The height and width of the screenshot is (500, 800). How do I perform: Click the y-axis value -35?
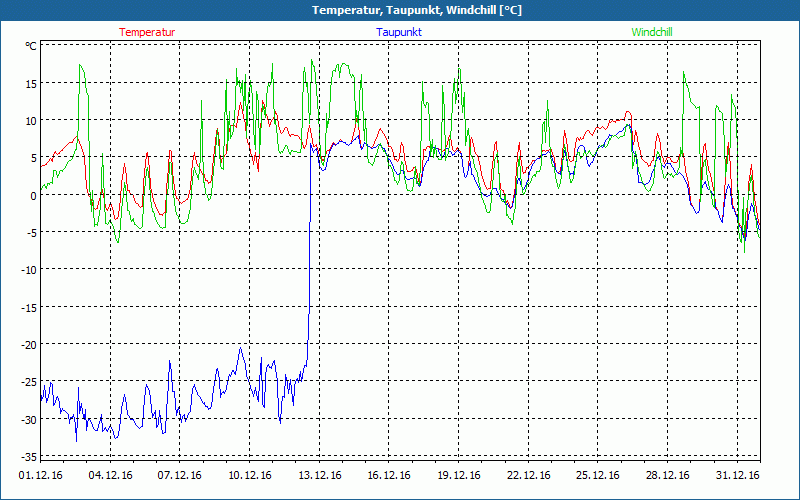(29, 456)
